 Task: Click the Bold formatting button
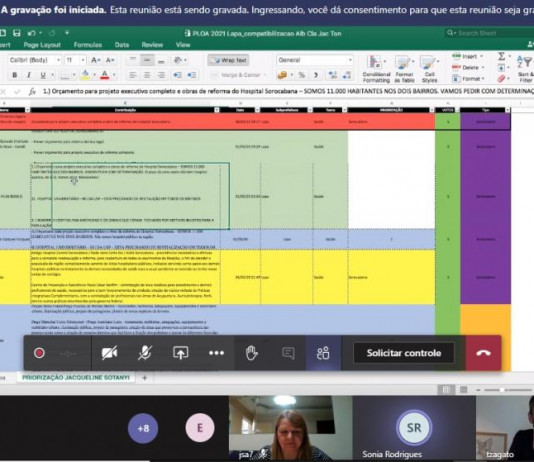click(14, 75)
